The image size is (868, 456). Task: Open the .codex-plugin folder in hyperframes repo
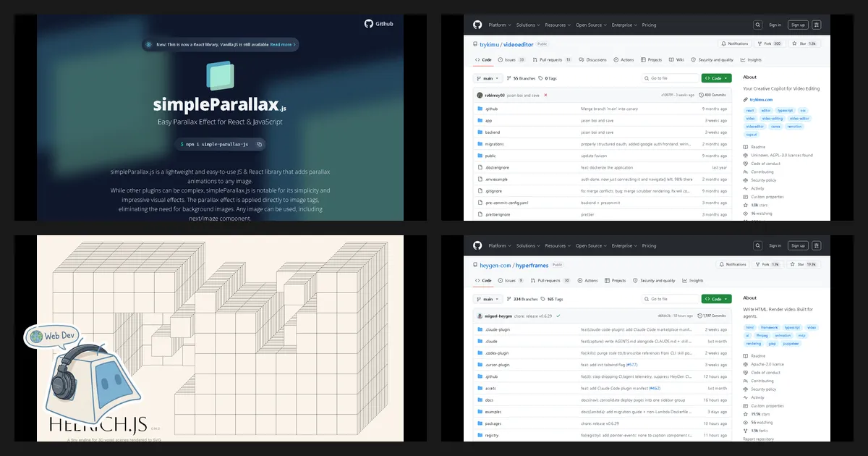[498, 353]
